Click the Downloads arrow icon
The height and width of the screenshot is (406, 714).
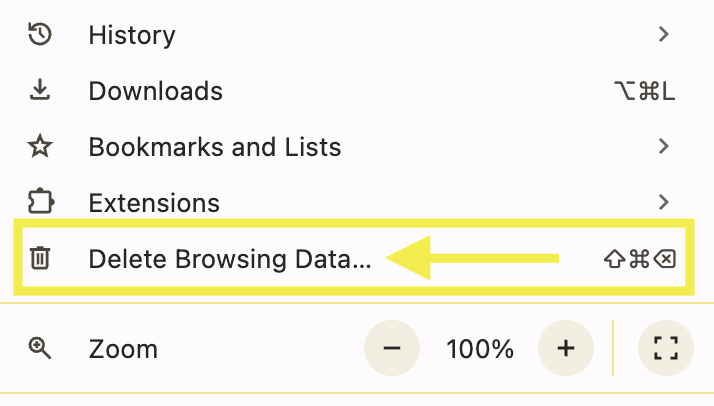(40, 91)
